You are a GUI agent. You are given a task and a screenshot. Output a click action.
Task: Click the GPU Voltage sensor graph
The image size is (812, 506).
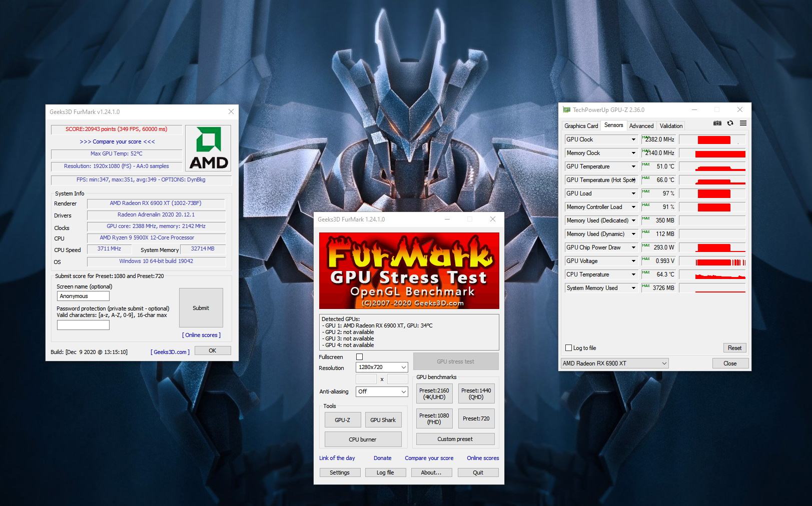point(712,261)
